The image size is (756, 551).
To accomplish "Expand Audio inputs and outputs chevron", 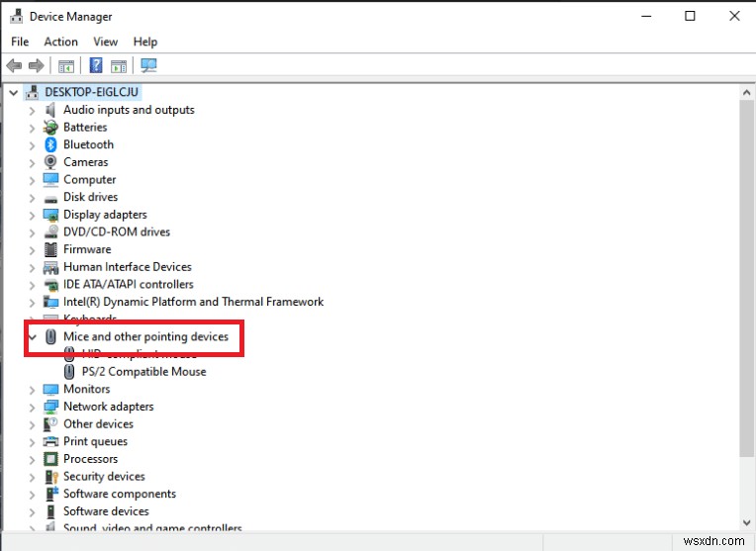I will point(32,111).
